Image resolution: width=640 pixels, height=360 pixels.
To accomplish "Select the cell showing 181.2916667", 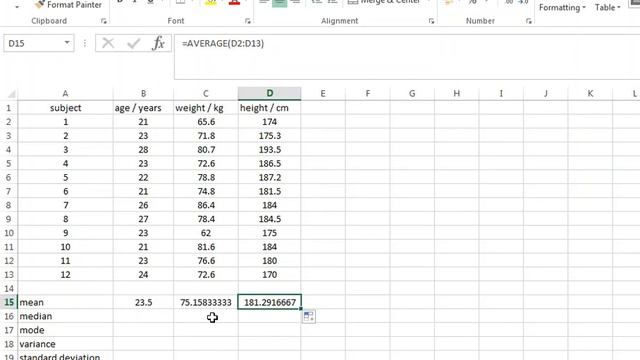I will point(270,302).
